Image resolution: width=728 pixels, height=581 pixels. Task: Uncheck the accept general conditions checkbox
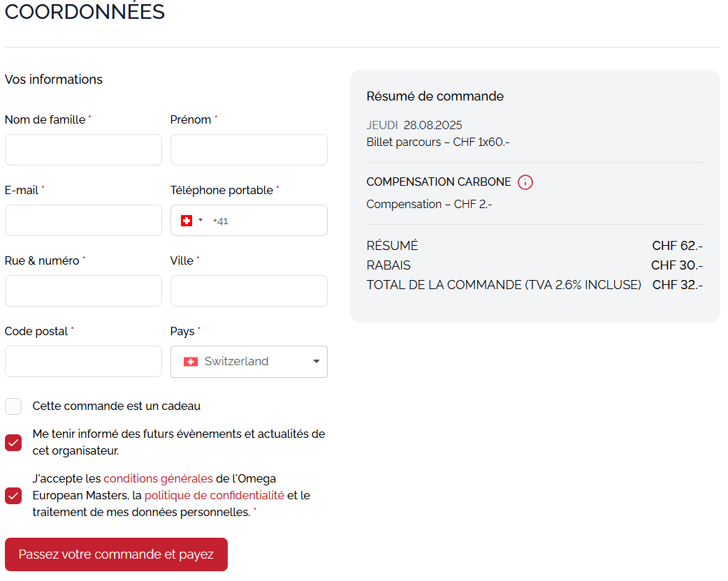[x=13, y=496]
